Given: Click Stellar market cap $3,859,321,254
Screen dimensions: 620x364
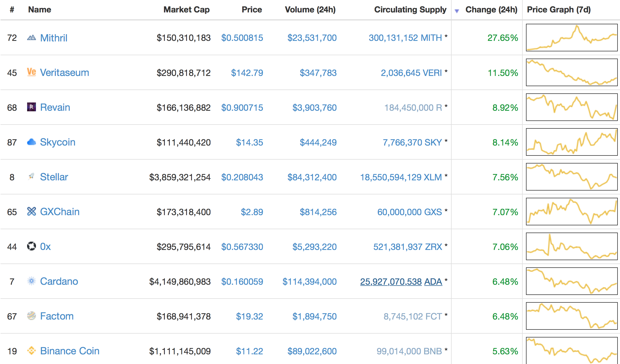Looking at the screenshot, I should coord(180,177).
